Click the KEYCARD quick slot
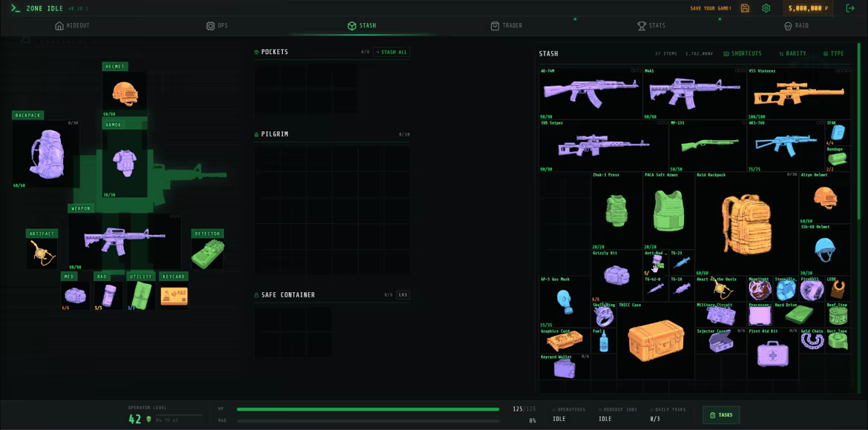 click(x=174, y=296)
